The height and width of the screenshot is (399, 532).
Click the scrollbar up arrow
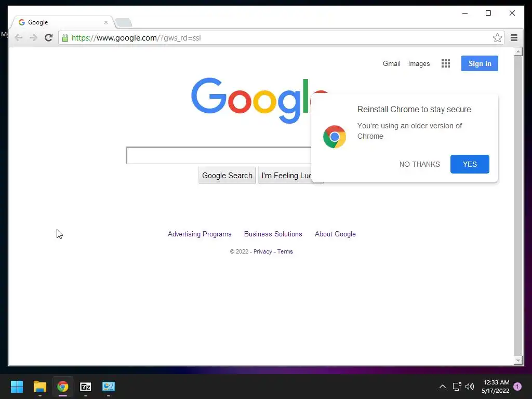tap(518, 51)
